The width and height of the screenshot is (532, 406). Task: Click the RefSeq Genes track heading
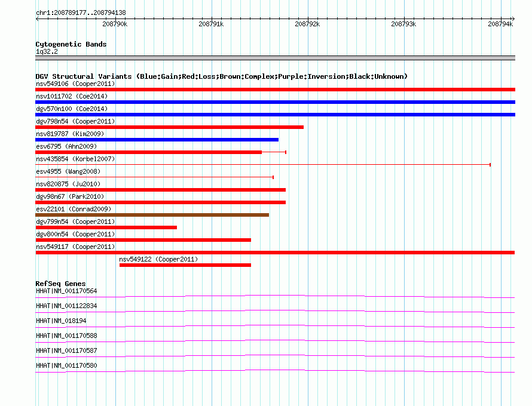(x=60, y=284)
